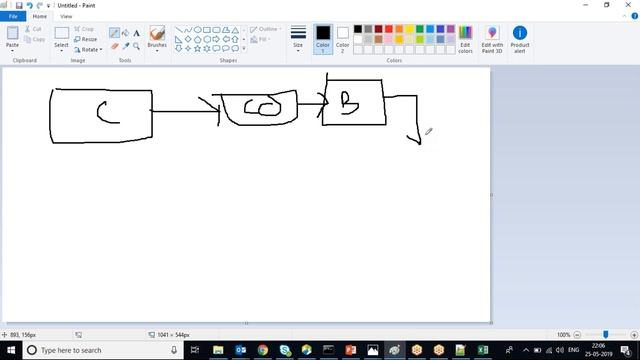The image size is (640, 360).
Task: Choose the Right arrow shape
Action: pyautogui.click(x=216, y=40)
